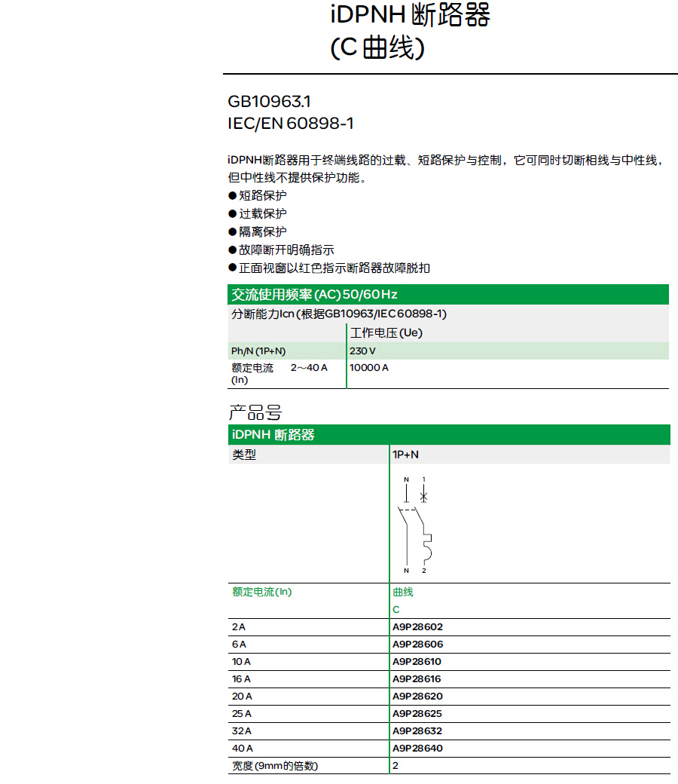The height and width of the screenshot is (784, 678).
Task: Click breaking capacity '10000 A'
Action: (368, 368)
